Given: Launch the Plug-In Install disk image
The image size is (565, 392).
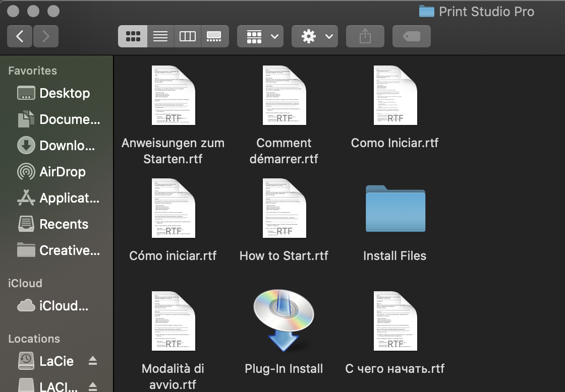Looking at the screenshot, I should pyautogui.click(x=284, y=320).
